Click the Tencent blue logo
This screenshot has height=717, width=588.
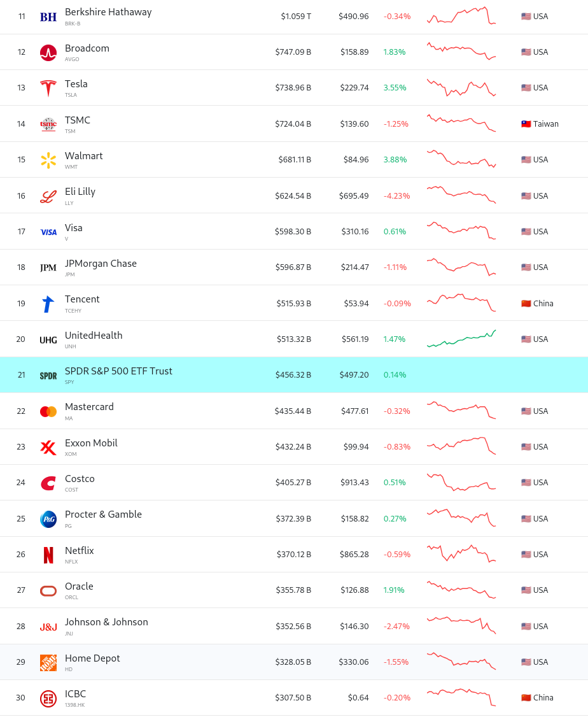click(x=48, y=304)
